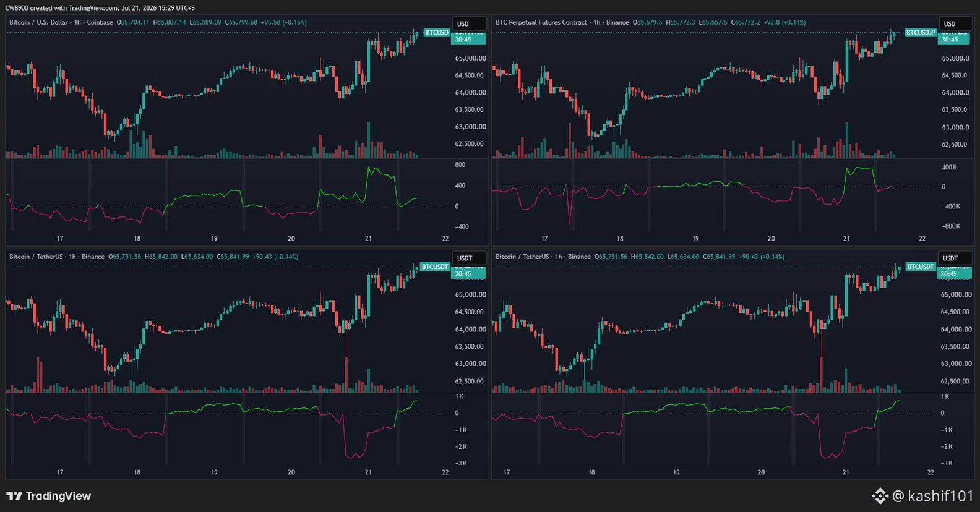Click the BTCUSD.P price tag label

coord(921,32)
